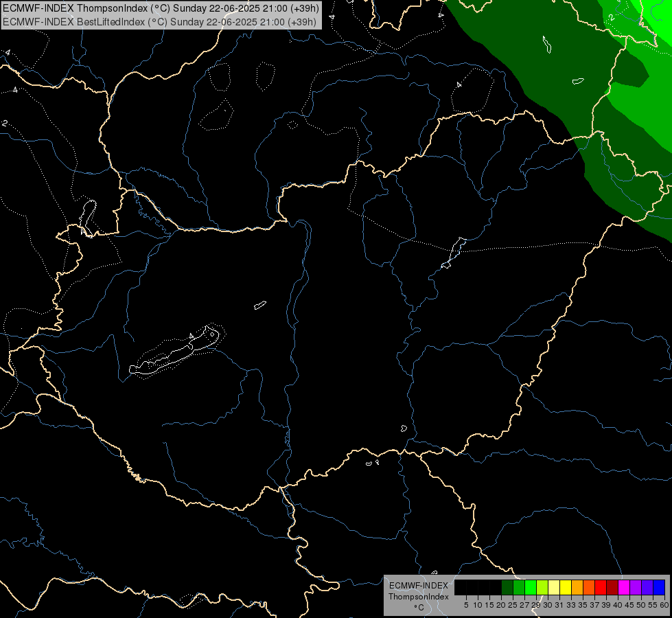Click the red-orange 35-37 legend swatch
This screenshot has height=618, width=672.
(589, 587)
